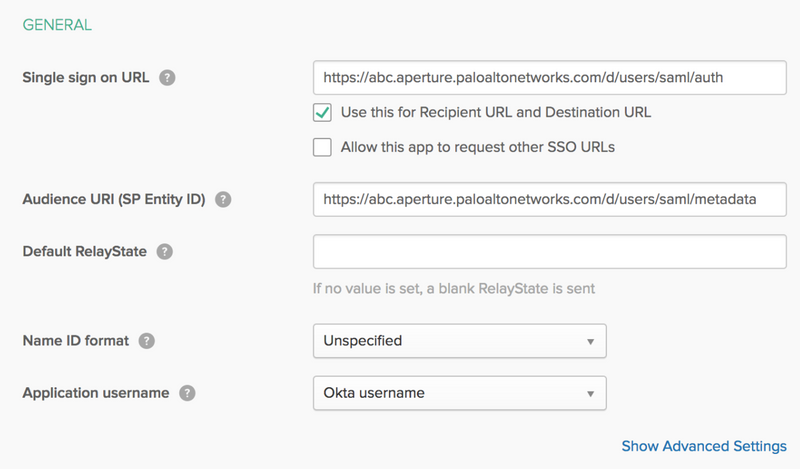This screenshot has height=469, width=800.
Task: Click the GENERAL section heading
Action: 57,21
